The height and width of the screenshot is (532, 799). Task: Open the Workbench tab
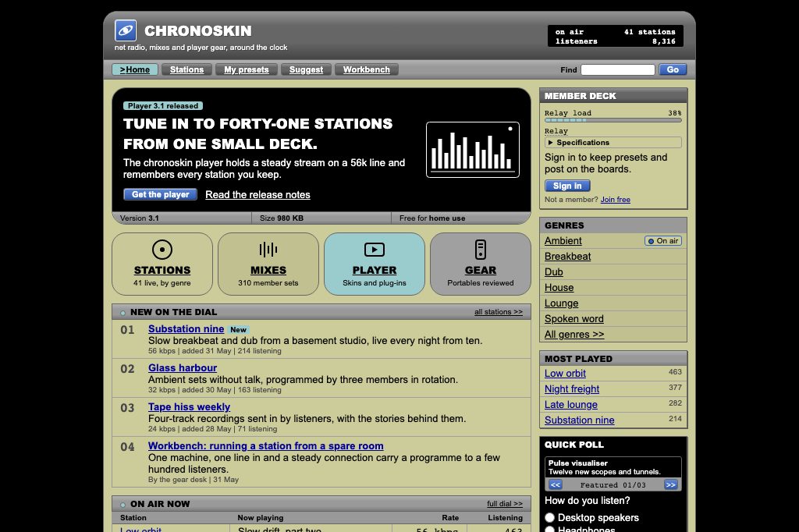pyautogui.click(x=367, y=69)
